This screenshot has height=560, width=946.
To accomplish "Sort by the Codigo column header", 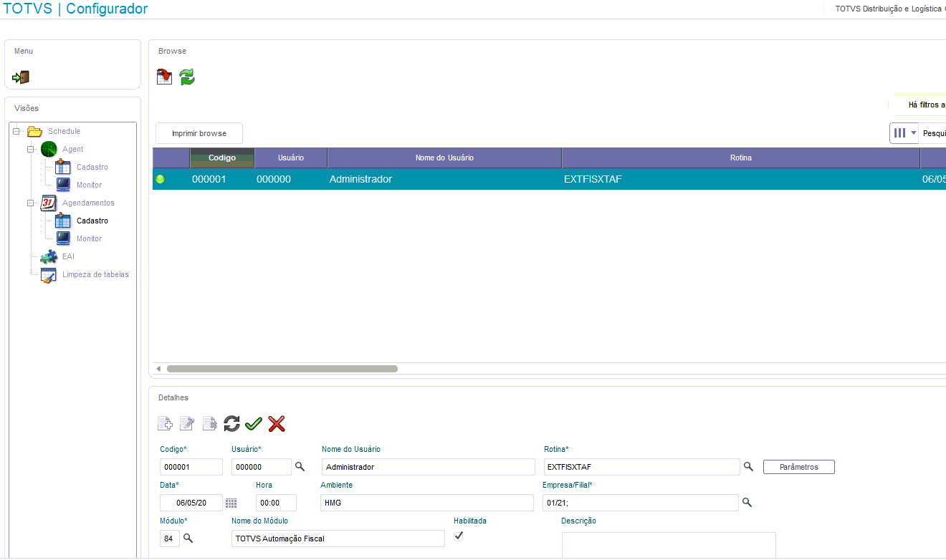I will tap(222, 158).
